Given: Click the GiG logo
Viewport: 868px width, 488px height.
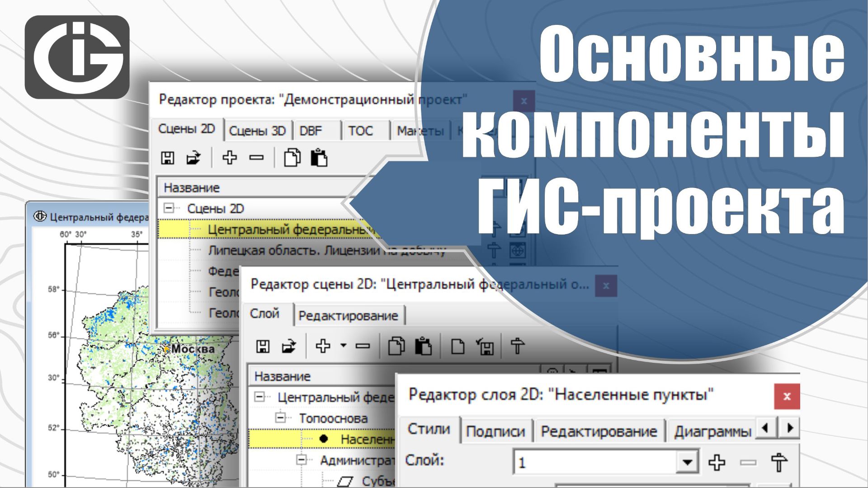Looking at the screenshot, I should click(x=77, y=57).
